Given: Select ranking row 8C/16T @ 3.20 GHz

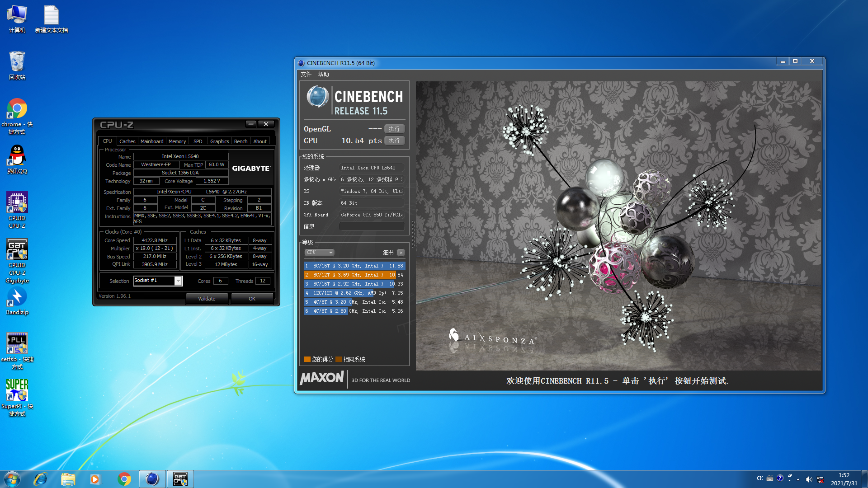Looking at the screenshot, I should click(354, 266).
